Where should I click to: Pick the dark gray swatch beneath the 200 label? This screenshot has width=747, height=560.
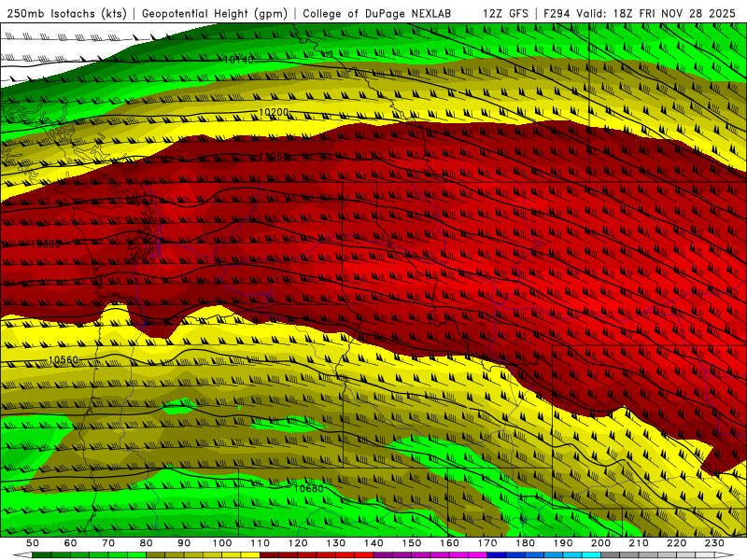coord(611,555)
